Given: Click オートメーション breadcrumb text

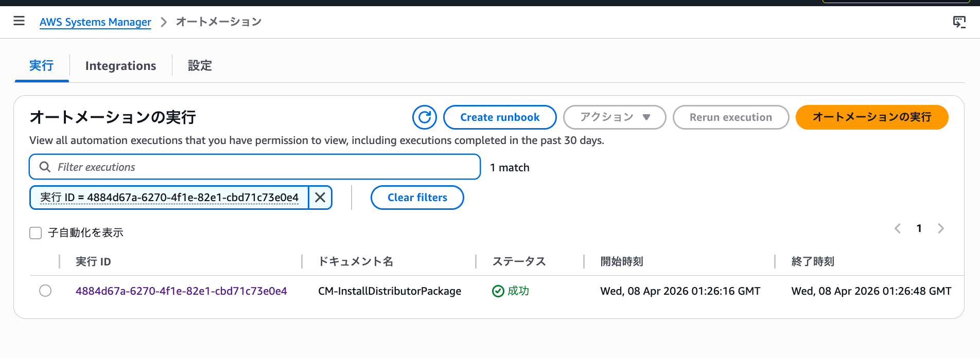Looking at the screenshot, I should [x=219, y=22].
